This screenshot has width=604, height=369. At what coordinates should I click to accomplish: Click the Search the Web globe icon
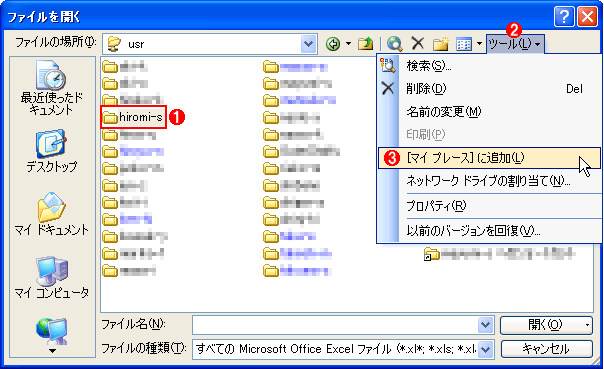pyautogui.click(x=394, y=44)
